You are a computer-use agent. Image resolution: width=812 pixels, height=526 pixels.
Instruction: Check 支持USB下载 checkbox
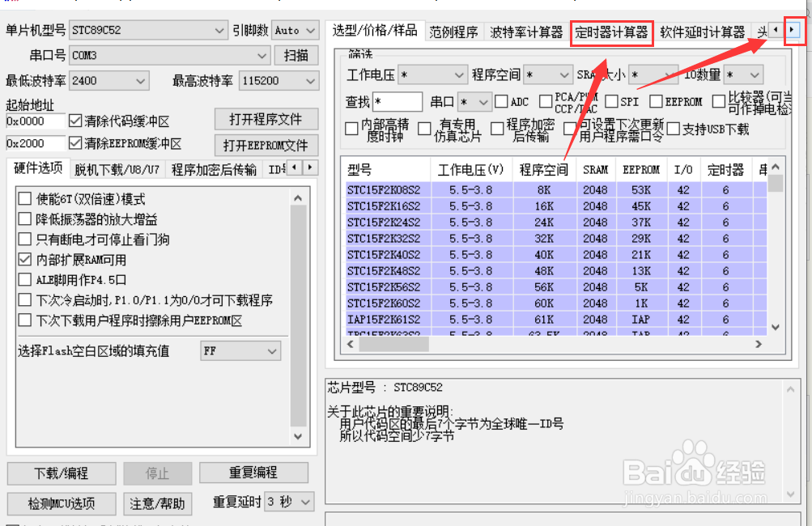tap(674, 129)
